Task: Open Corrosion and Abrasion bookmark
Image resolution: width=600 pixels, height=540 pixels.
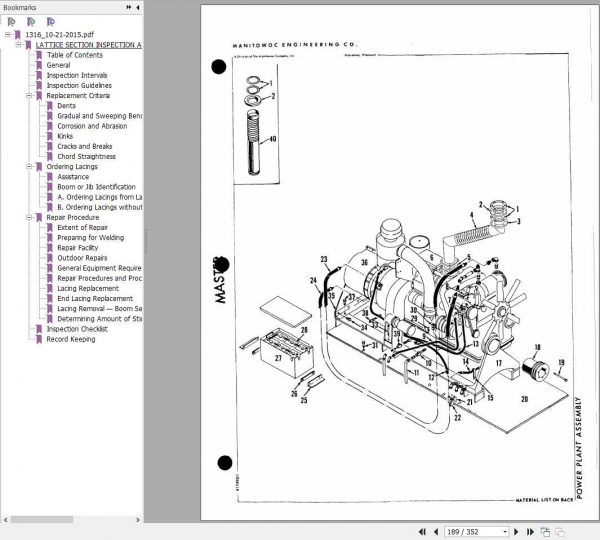Action: (92, 126)
